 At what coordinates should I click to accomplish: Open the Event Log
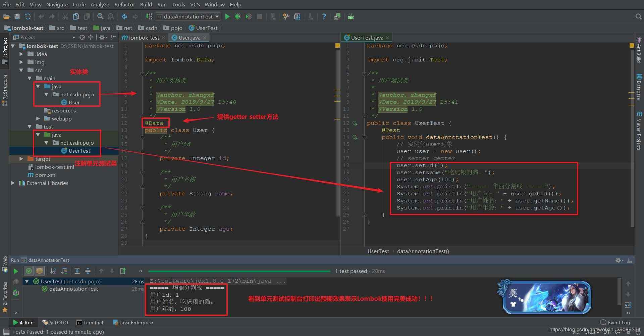pyautogui.click(x=615, y=323)
